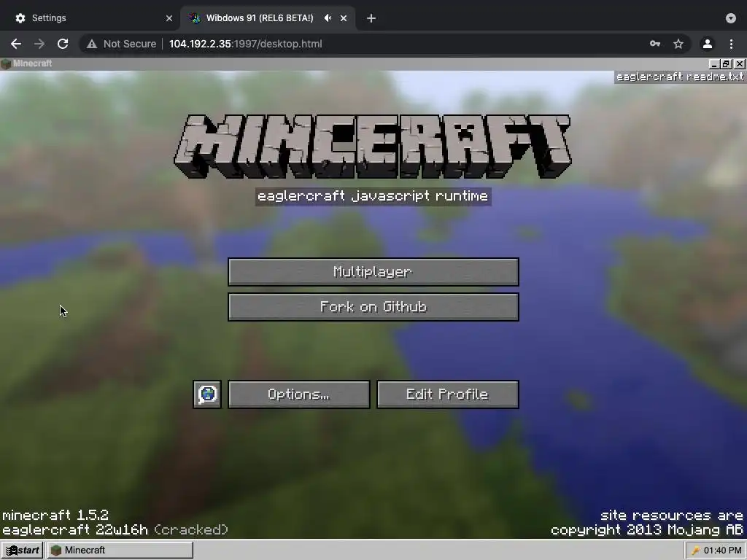Viewport: 747px width, 560px height.
Task: Minimize the Minecraft window
Action: coord(713,63)
